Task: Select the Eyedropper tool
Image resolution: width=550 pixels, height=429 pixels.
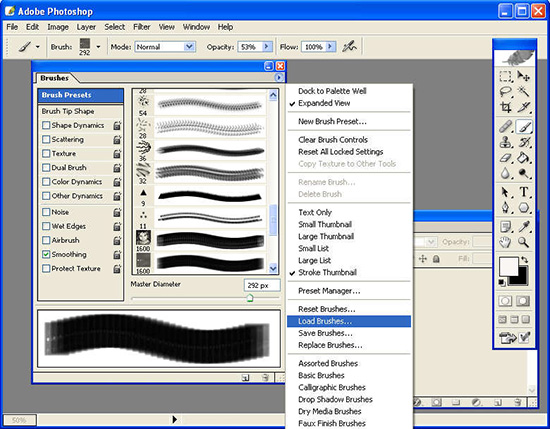Action: (524, 227)
